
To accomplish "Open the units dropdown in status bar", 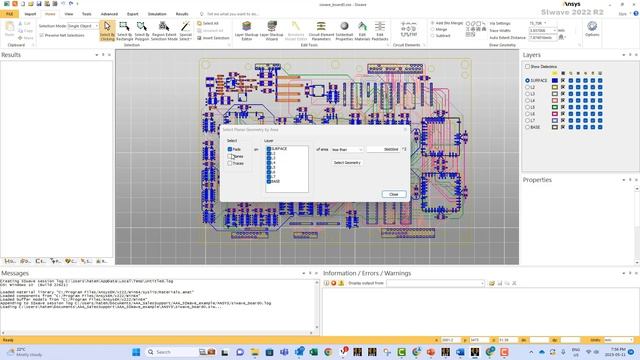I will click(x=619, y=340).
